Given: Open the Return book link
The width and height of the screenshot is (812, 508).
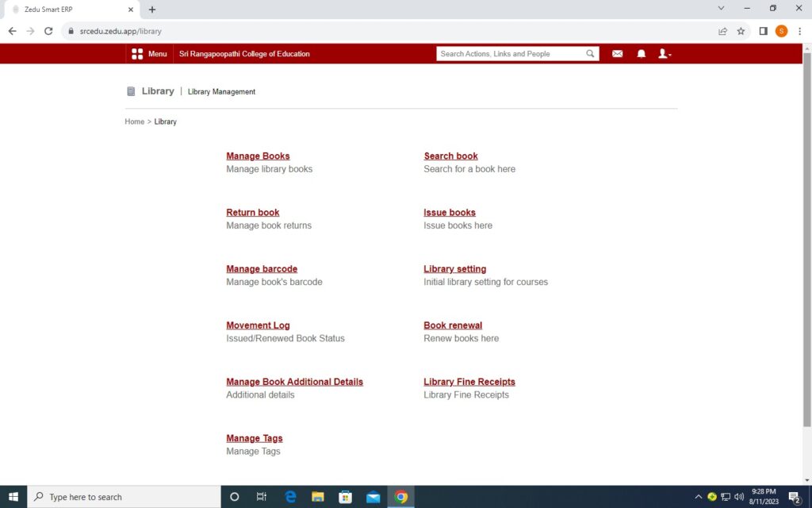Looking at the screenshot, I should (252, 213).
